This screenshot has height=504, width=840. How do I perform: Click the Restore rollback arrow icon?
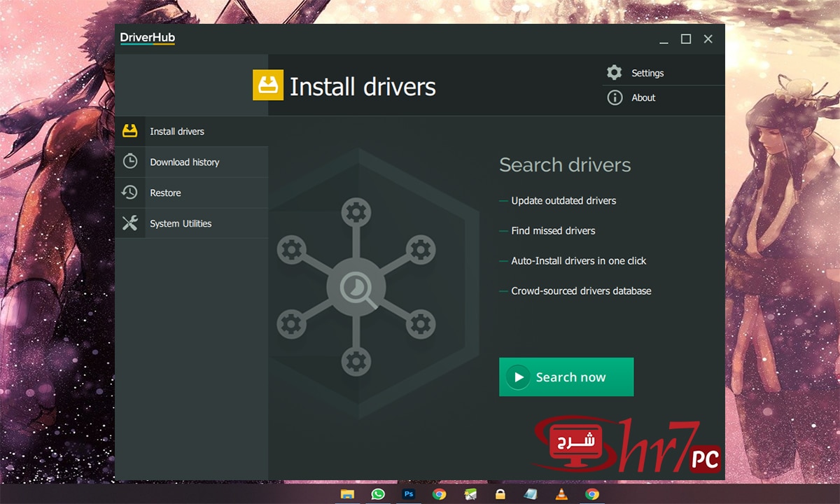(130, 192)
